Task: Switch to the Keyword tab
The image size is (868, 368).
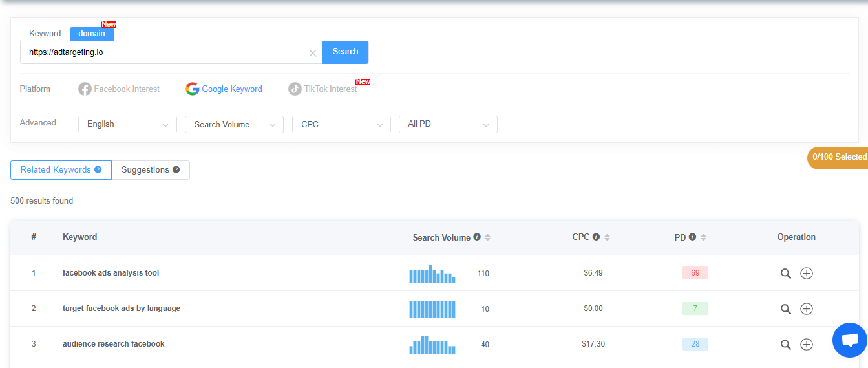Action: pos(45,34)
